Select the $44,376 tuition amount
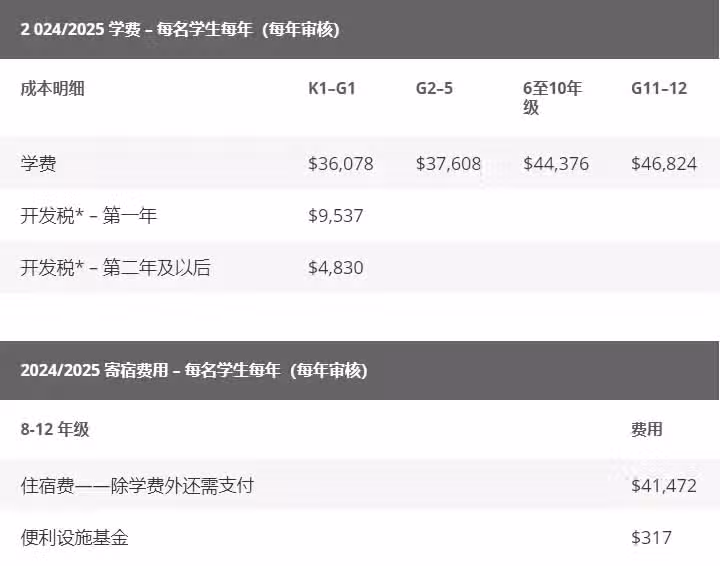 coord(556,164)
